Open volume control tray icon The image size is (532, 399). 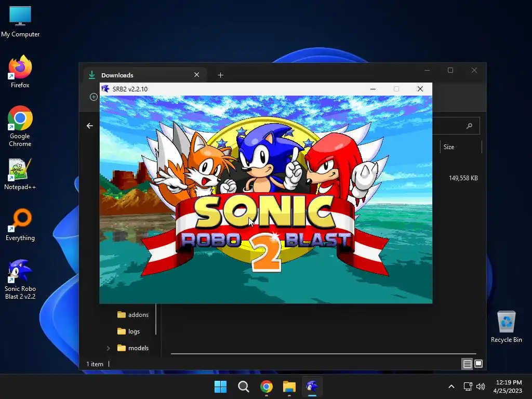[x=481, y=387]
